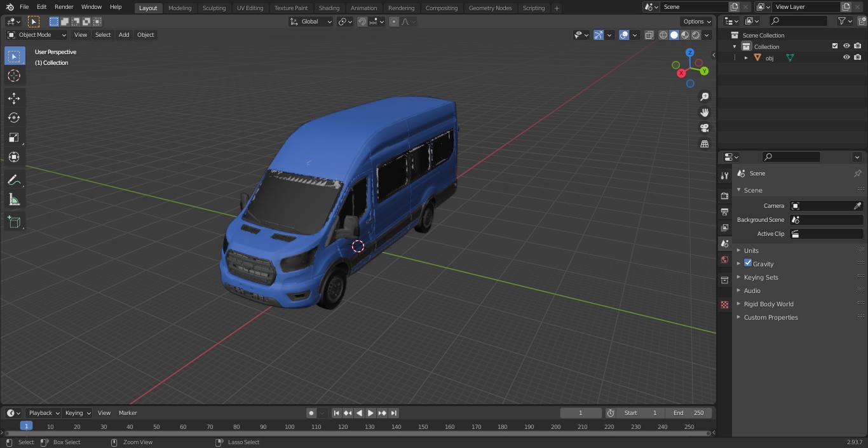The width and height of the screenshot is (868, 448).
Task: Click the Z axis on the navigation gizmo
Action: click(689, 53)
